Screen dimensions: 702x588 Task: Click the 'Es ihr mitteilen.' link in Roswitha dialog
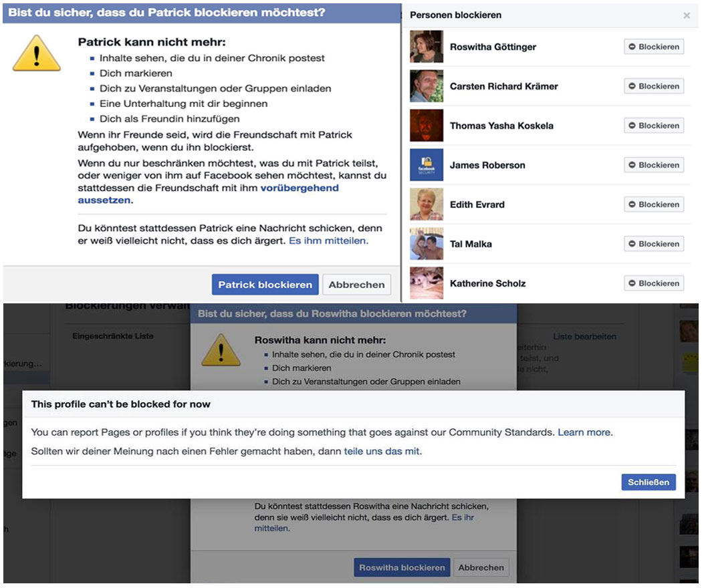tap(364, 523)
